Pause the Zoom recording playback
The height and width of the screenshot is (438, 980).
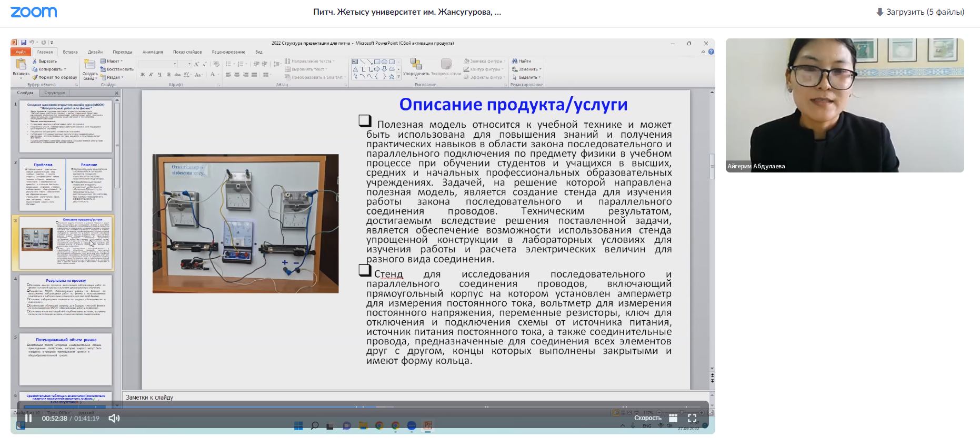coord(28,418)
